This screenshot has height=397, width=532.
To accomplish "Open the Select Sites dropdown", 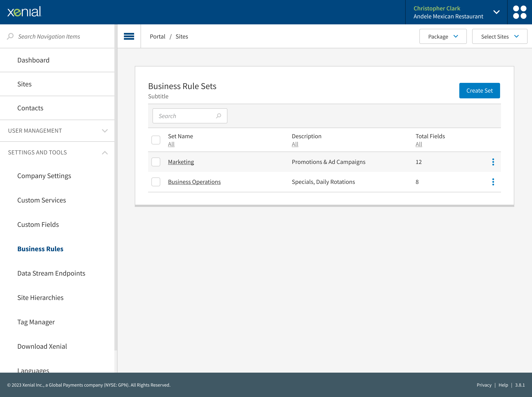I will (x=499, y=37).
